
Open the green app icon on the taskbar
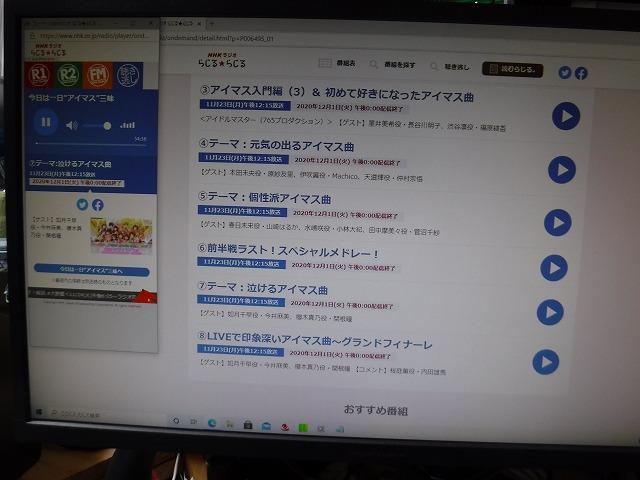pyautogui.click(x=303, y=428)
